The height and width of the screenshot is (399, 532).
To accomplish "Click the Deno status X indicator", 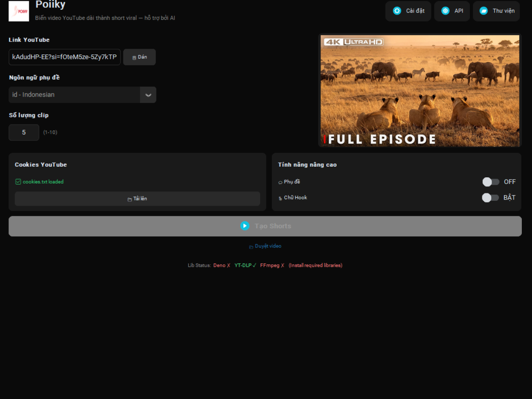I will [x=229, y=266].
